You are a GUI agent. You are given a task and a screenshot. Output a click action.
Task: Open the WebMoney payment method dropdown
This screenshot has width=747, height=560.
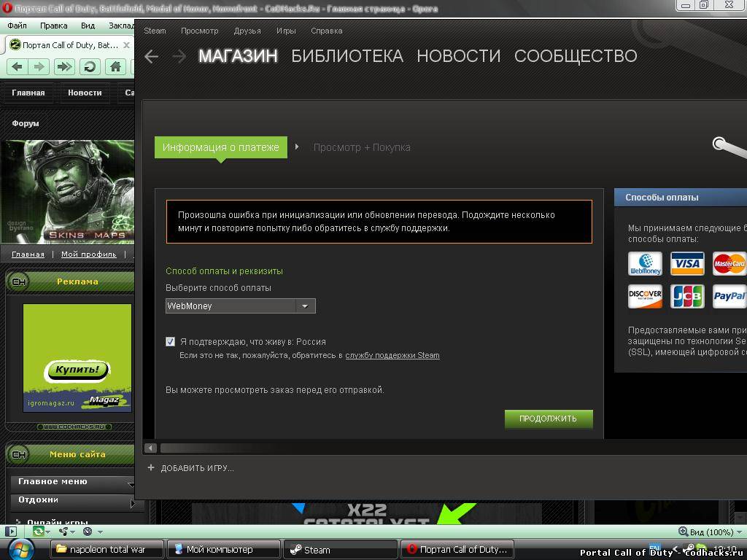pyautogui.click(x=241, y=306)
